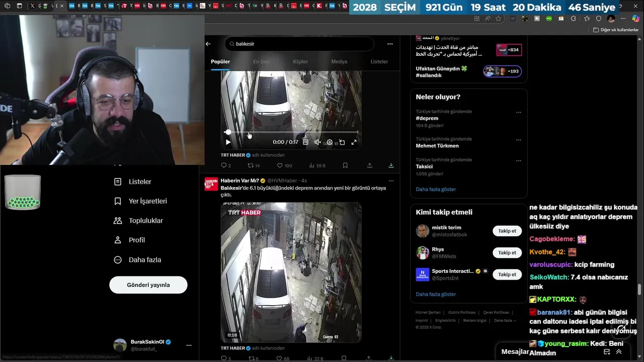The width and height of the screenshot is (644, 362).
Task: Open Rhys profile avatar
Action: click(423, 252)
